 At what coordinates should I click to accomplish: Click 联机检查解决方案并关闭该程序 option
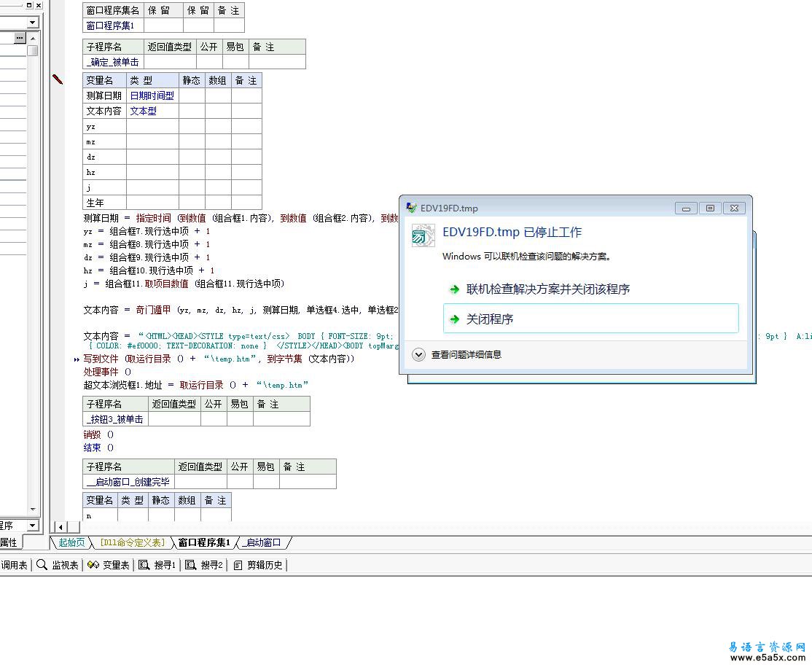(548, 289)
